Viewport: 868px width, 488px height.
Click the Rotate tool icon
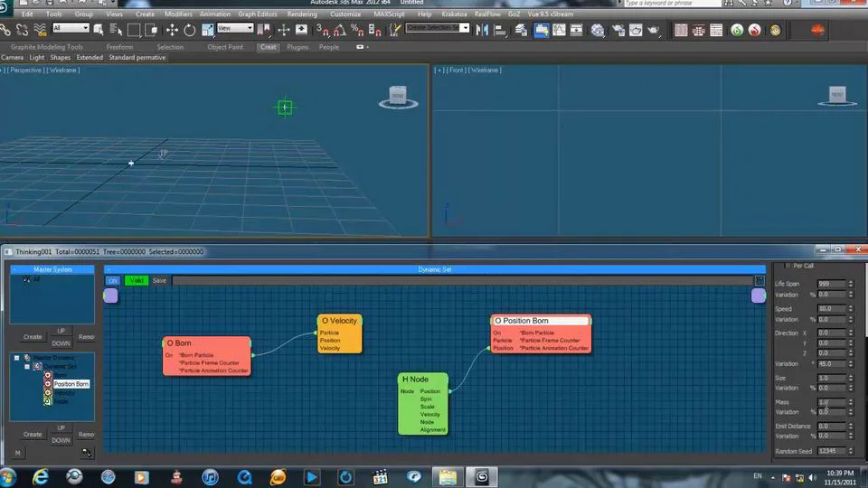click(x=190, y=30)
